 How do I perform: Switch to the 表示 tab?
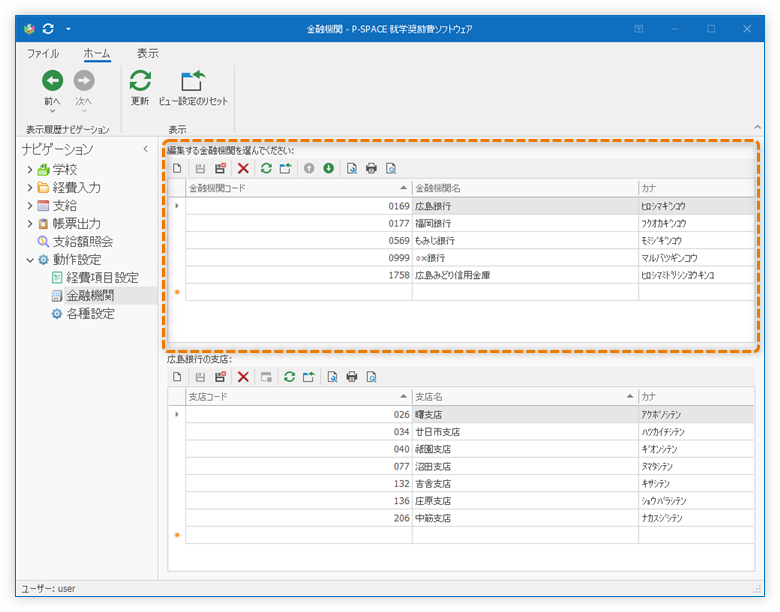pos(147,53)
